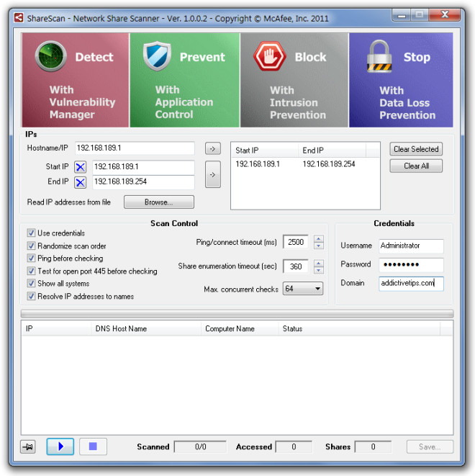
Task: Open the Detect with Vulnerability Manager banner
Action: click(76, 80)
